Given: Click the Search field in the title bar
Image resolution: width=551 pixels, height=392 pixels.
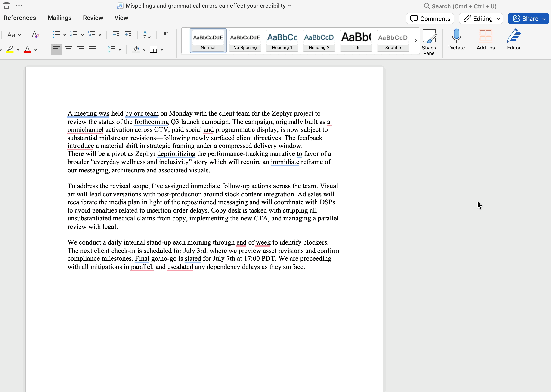Looking at the screenshot, I should coord(460,6).
